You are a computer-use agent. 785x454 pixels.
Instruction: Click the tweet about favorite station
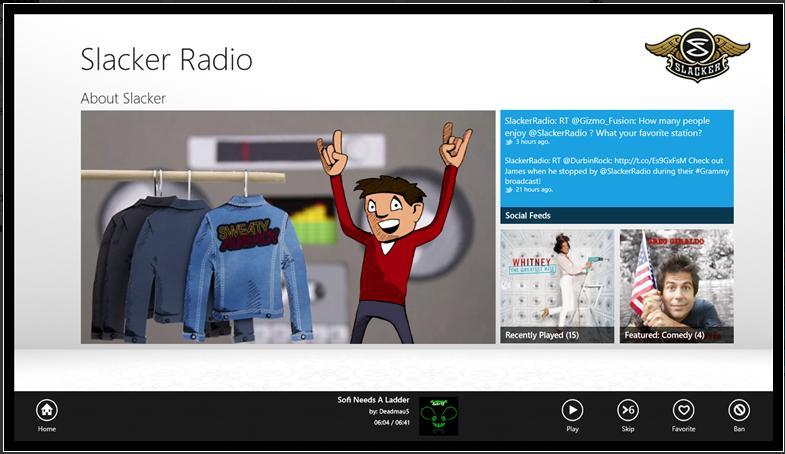pos(607,127)
